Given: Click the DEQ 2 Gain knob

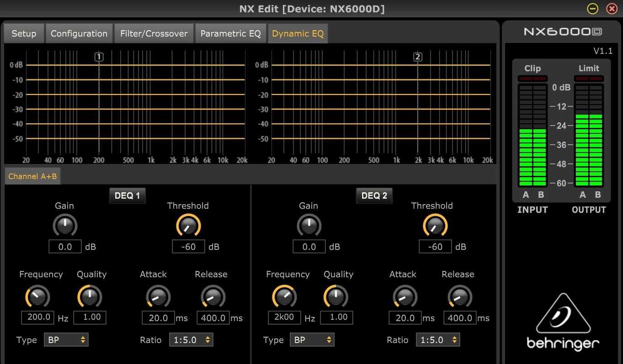Looking at the screenshot, I should tap(309, 226).
